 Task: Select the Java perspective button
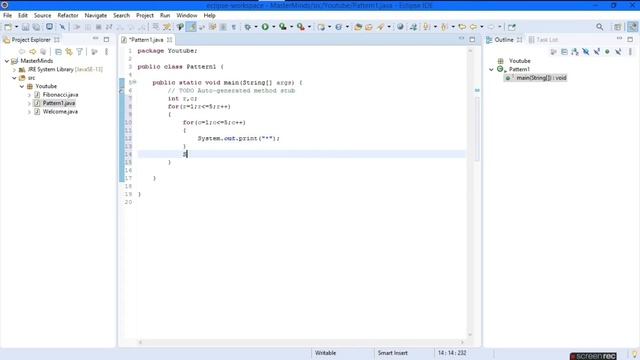(x=632, y=27)
